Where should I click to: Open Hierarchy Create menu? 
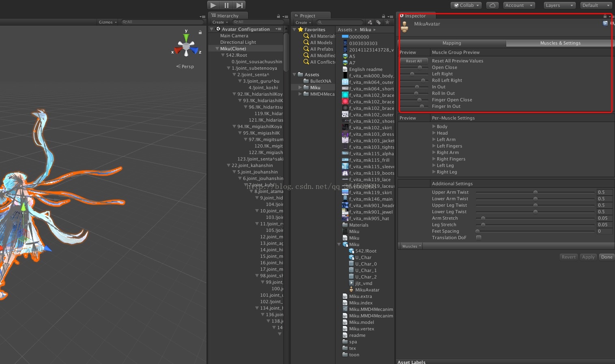[x=219, y=22]
